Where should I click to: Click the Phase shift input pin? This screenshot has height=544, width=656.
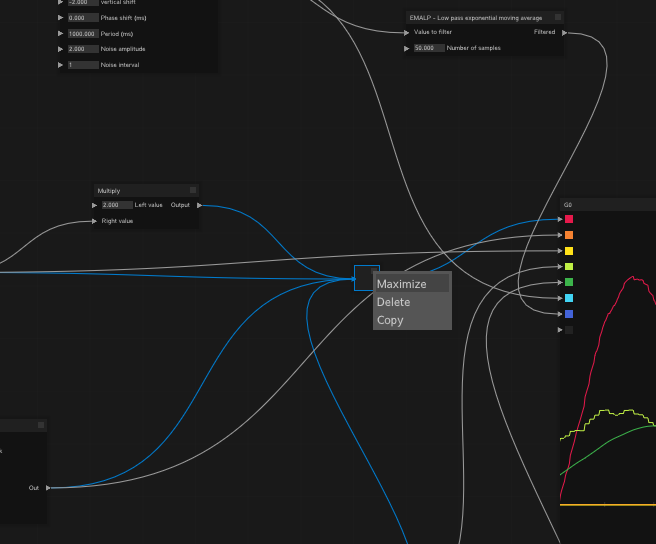pyautogui.click(x=60, y=18)
